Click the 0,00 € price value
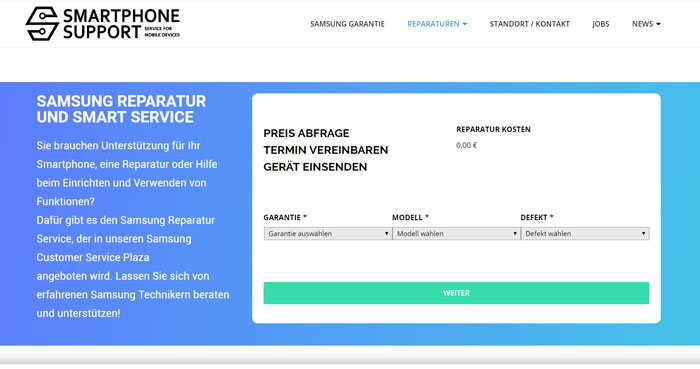This screenshot has width=700, height=369. click(467, 145)
